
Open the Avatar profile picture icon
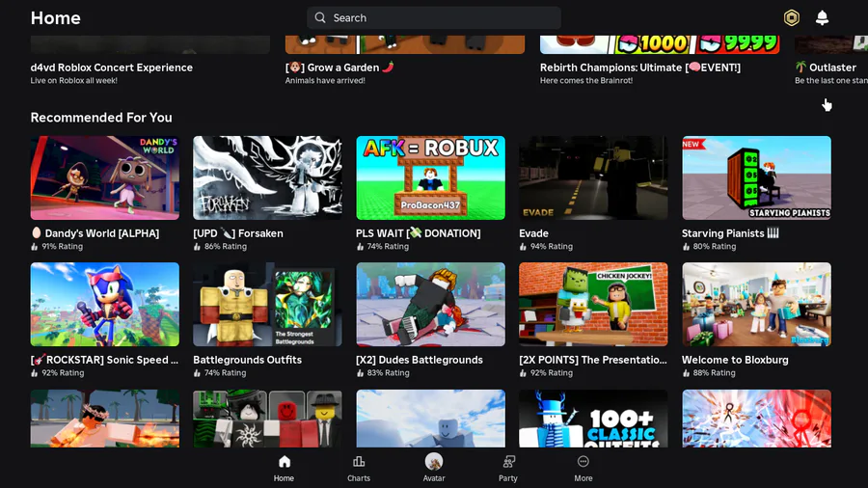point(434,461)
